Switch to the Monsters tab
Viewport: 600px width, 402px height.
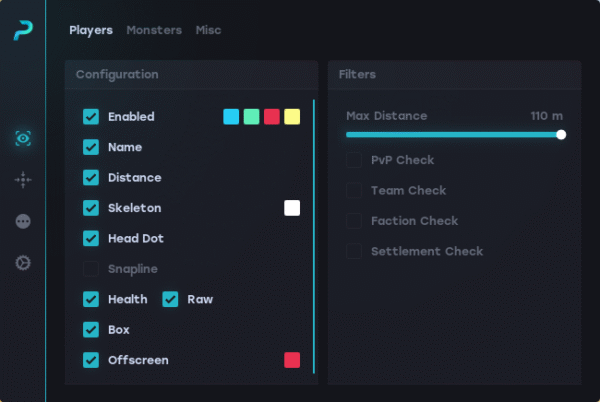[154, 30]
